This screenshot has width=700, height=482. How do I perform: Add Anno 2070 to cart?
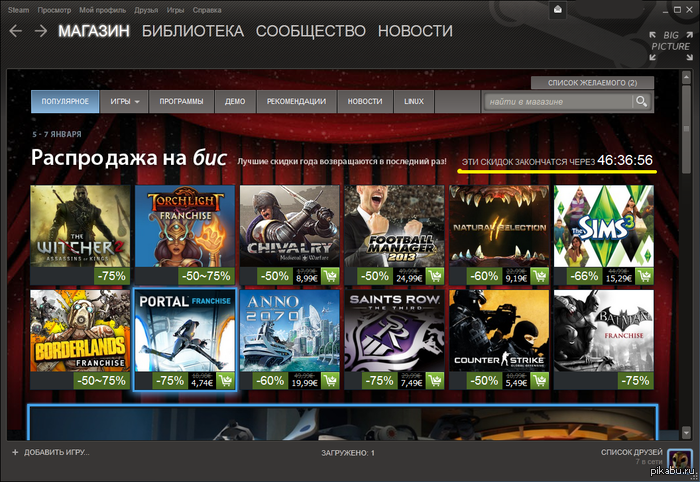pos(330,381)
